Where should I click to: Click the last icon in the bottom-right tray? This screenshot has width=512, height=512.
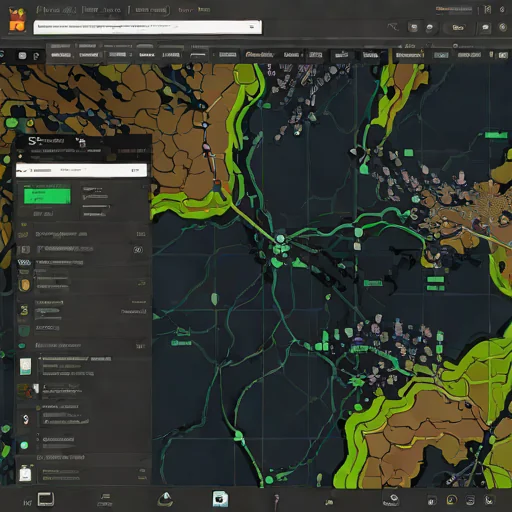489,500
